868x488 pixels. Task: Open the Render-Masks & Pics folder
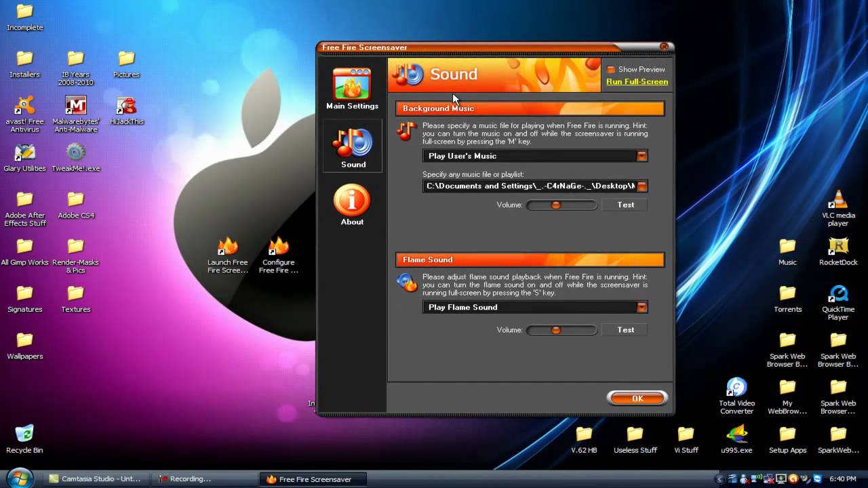76,255
